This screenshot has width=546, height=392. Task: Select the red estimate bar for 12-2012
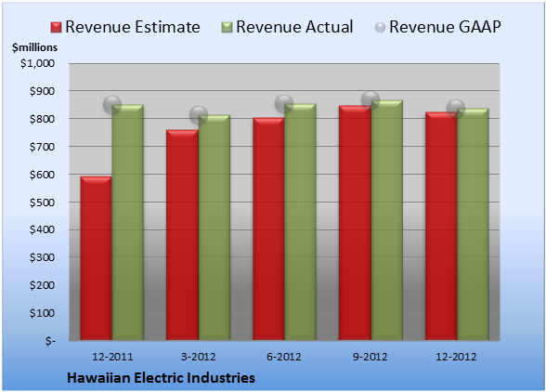(441, 226)
